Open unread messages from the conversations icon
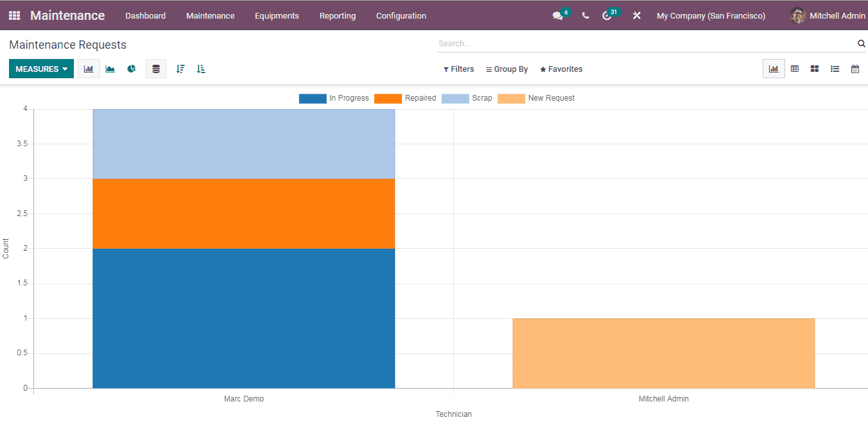The width and height of the screenshot is (868, 422). click(557, 15)
